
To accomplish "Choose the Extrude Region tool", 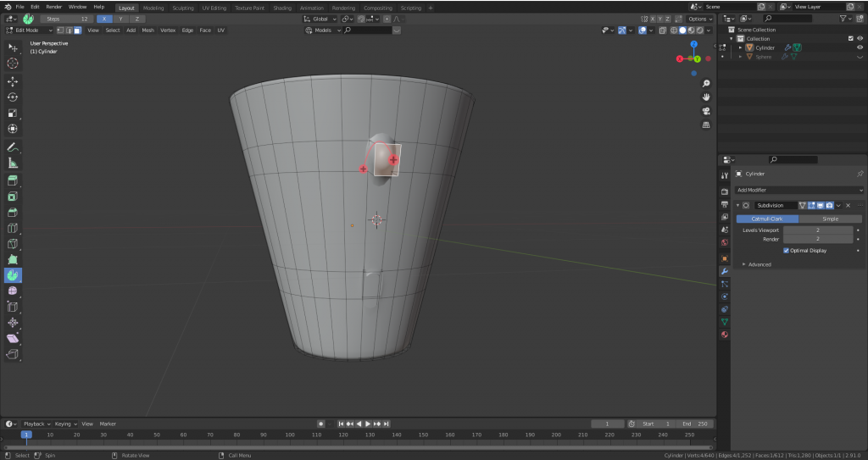I will tap(13, 180).
